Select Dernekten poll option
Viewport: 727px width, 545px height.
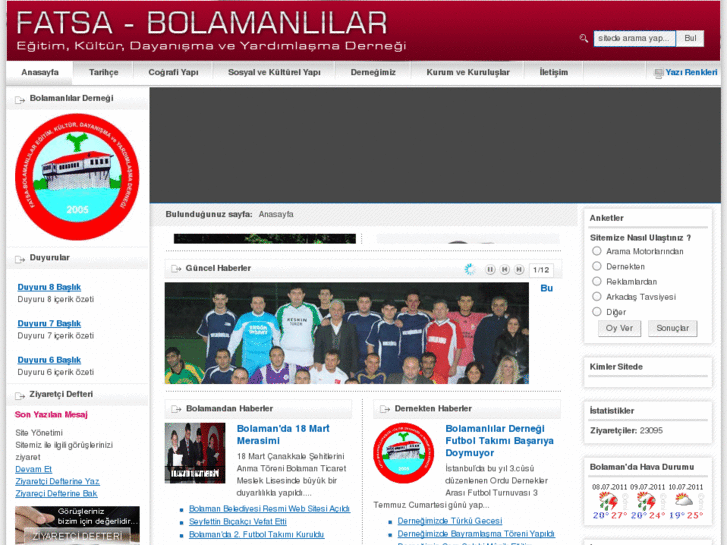[x=597, y=266]
